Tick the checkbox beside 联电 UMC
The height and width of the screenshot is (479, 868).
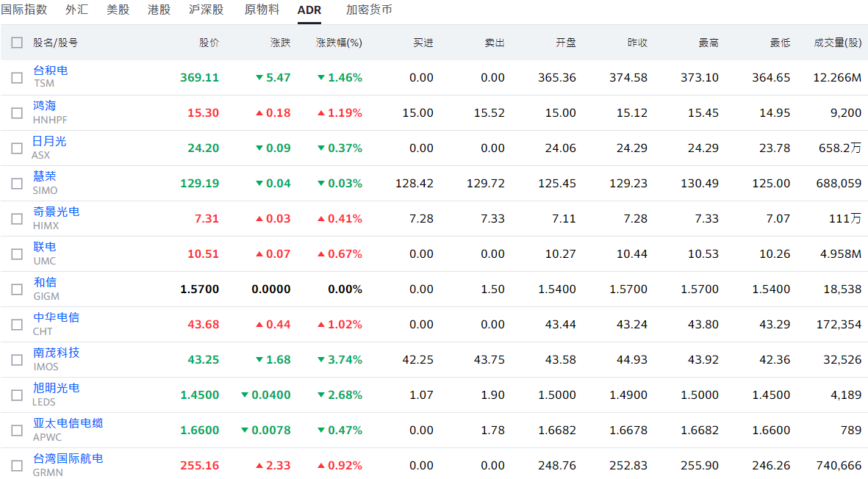click(x=17, y=254)
